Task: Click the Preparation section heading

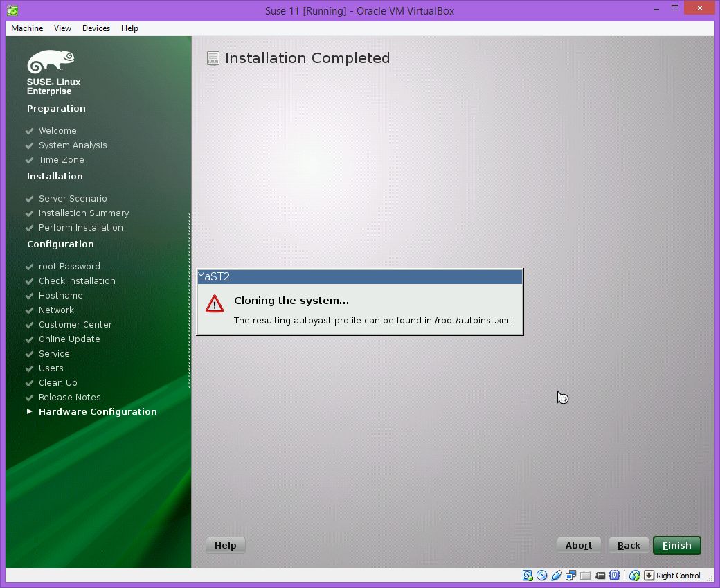Action: pos(56,109)
